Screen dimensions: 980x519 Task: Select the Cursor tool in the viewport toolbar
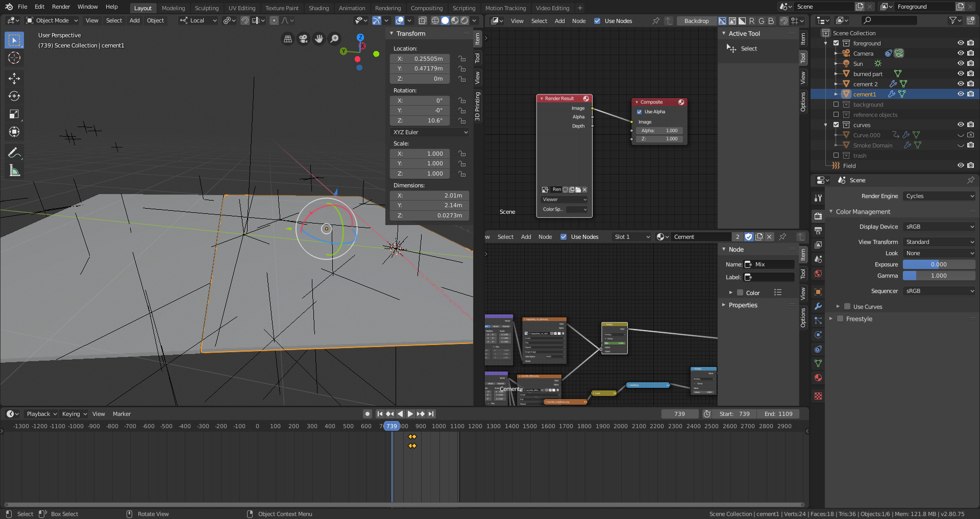[x=14, y=58]
